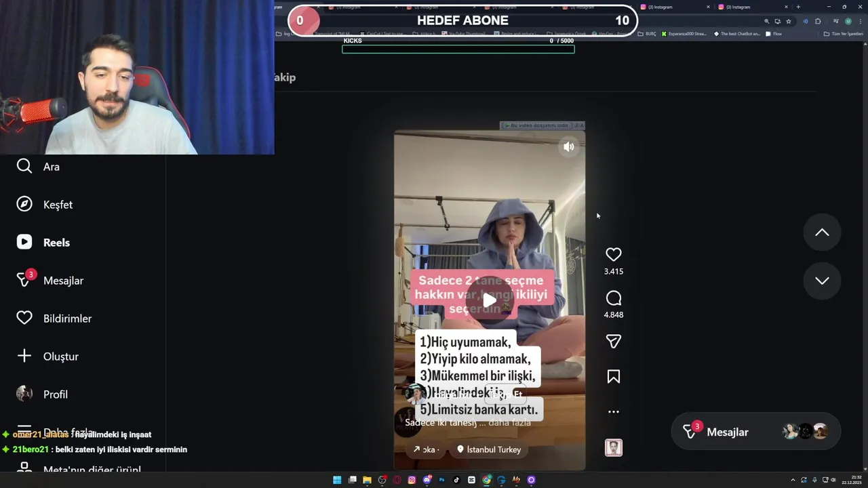The width and height of the screenshot is (868, 488).
Task: Open Windows Start menu
Action: (337, 480)
